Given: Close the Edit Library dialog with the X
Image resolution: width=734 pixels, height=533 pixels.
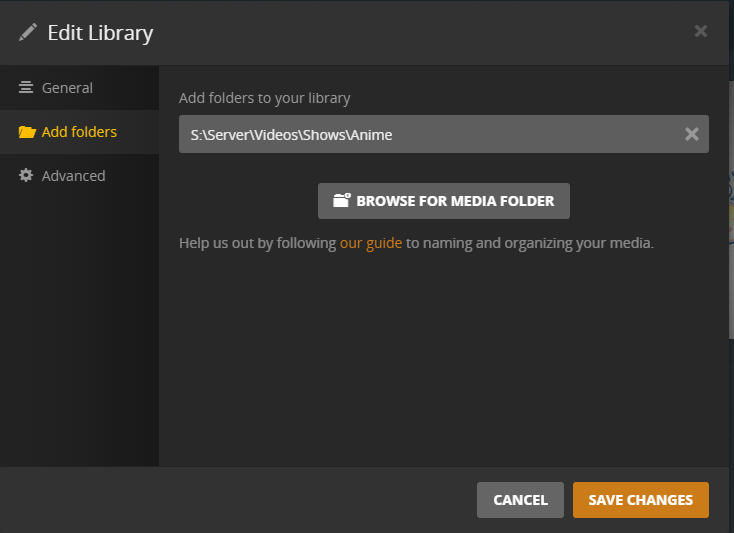Looking at the screenshot, I should 701,31.
